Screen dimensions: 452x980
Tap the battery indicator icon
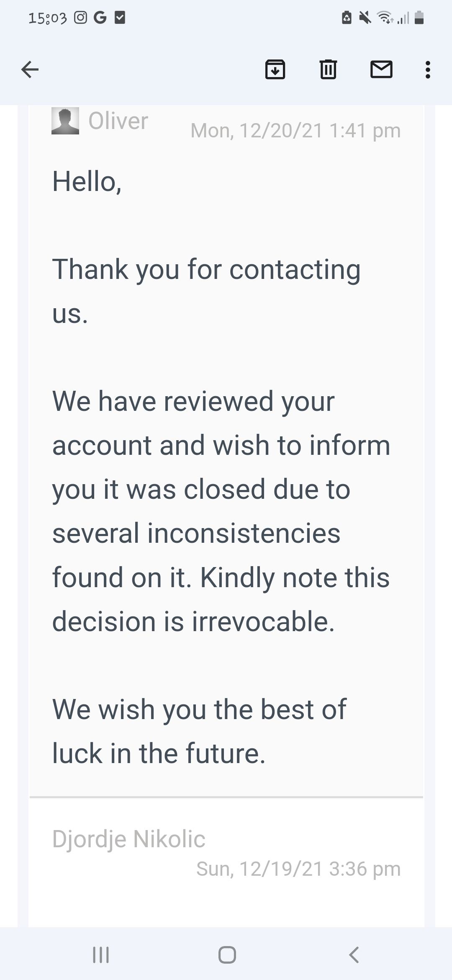[x=419, y=18]
